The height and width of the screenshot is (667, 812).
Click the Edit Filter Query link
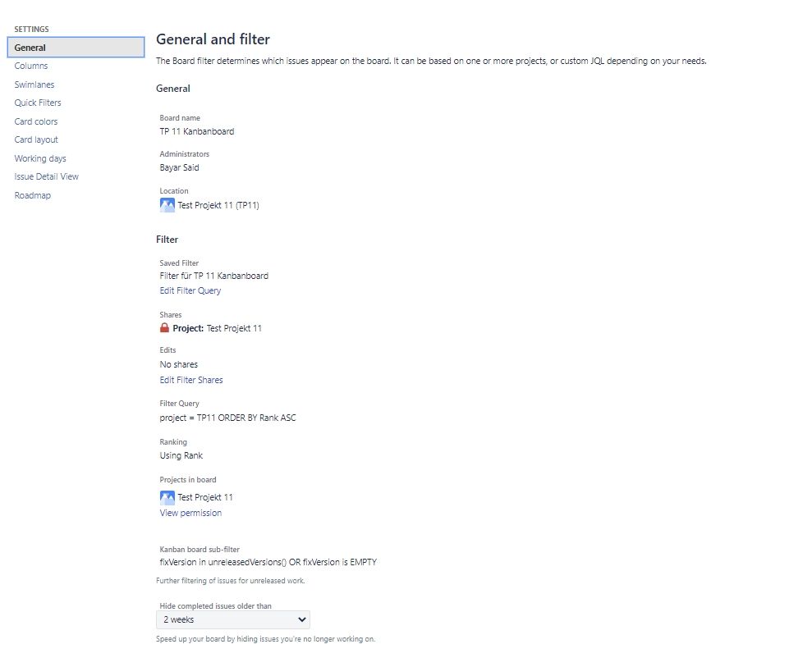click(x=190, y=290)
